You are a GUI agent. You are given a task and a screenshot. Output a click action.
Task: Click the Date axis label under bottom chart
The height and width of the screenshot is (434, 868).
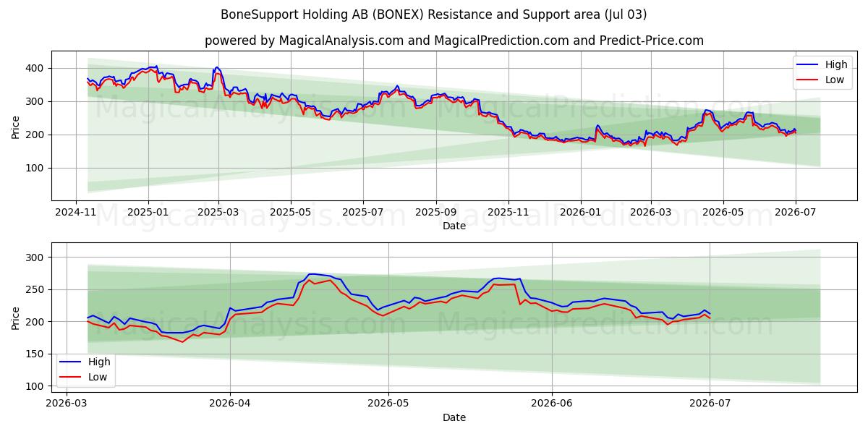[x=454, y=417]
